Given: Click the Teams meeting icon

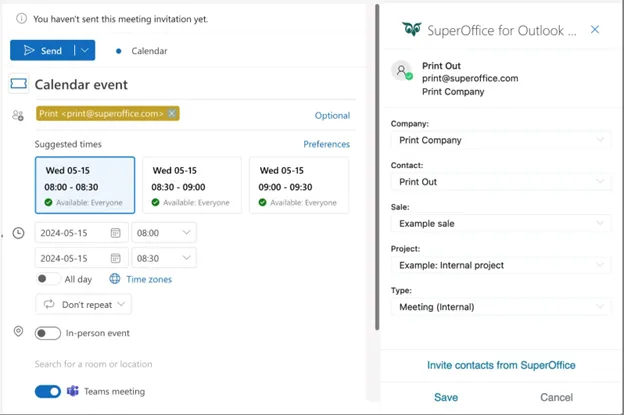Looking at the screenshot, I should click(x=73, y=391).
